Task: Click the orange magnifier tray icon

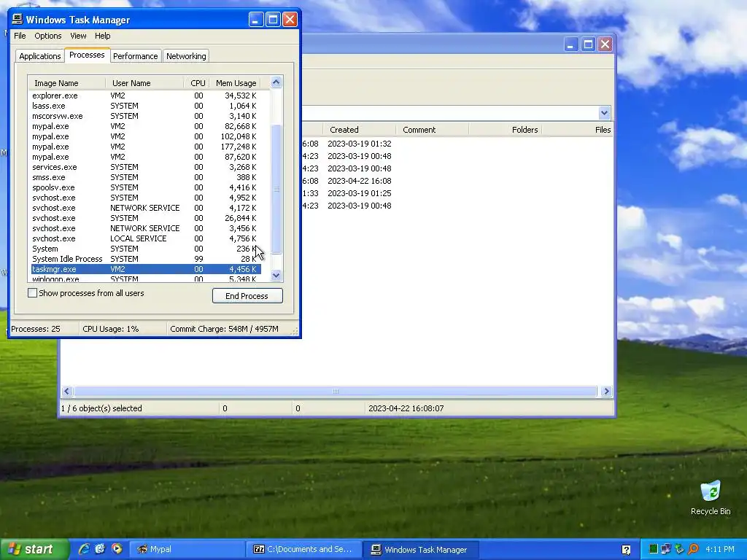Action: (x=693, y=549)
